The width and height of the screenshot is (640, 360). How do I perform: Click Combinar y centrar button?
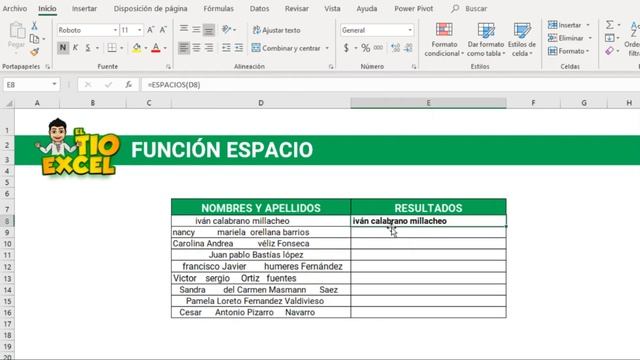286,48
